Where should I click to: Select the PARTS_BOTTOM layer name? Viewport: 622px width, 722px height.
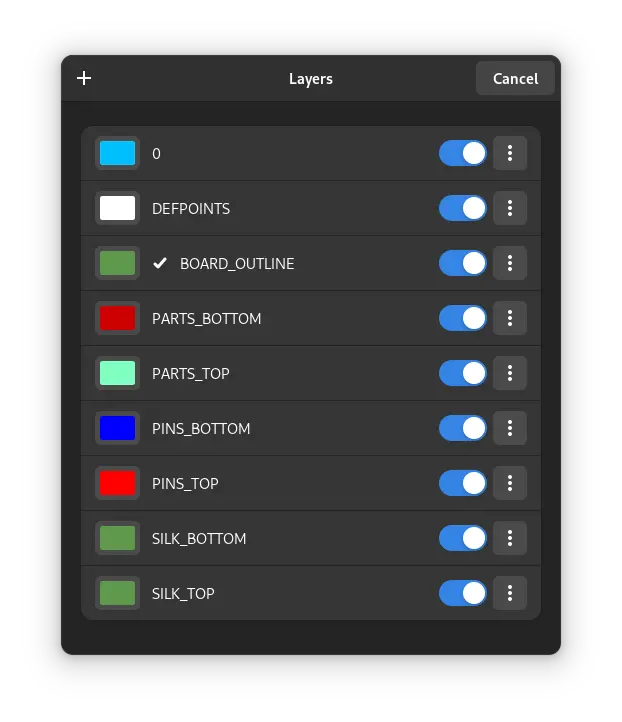(207, 318)
